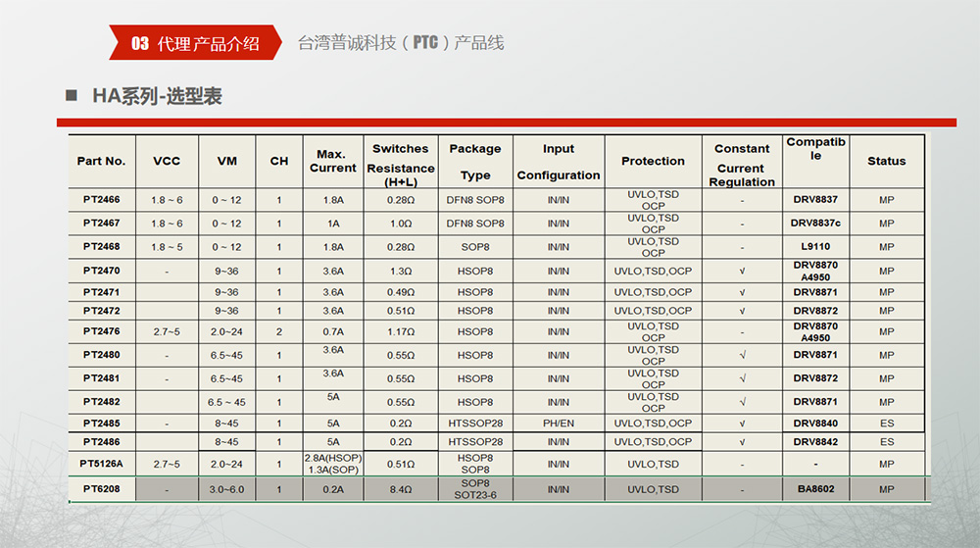Click part number PT6208
The height and width of the screenshot is (548, 980).
pyautogui.click(x=101, y=488)
